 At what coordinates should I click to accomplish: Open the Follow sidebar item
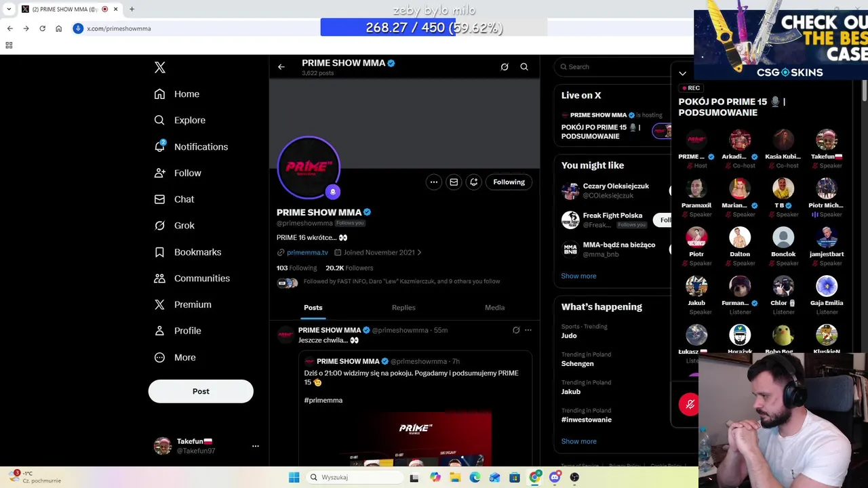pos(178,173)
